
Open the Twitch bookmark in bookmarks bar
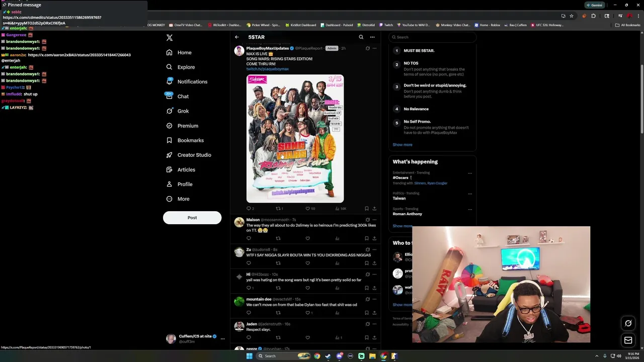[386, 25]
